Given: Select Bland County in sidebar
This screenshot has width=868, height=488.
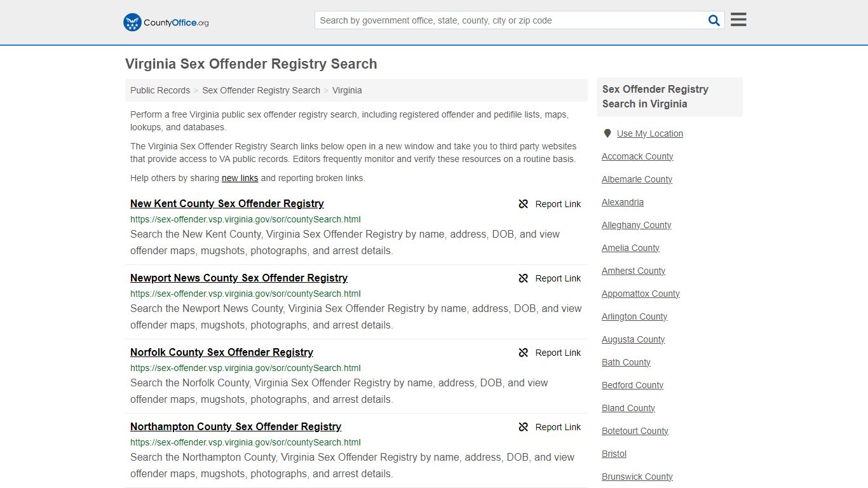Looking at the screenshot, I should click(x=628, y=408).
